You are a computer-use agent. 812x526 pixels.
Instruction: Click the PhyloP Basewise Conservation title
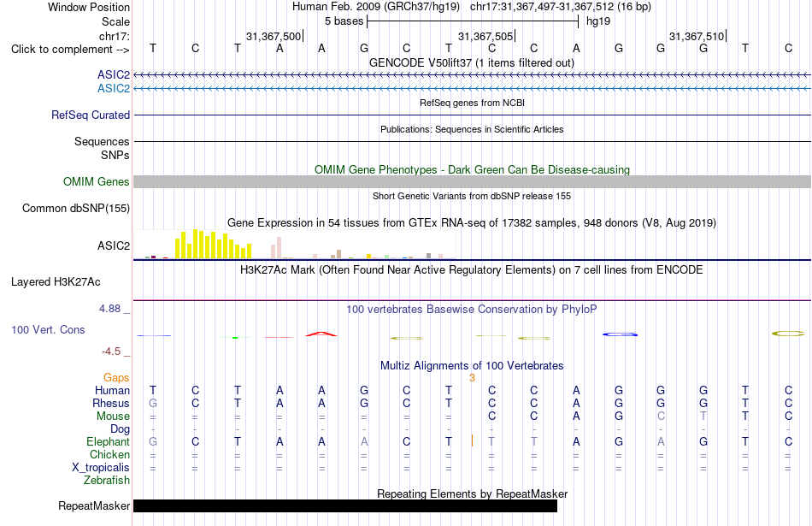click(472, 310)
